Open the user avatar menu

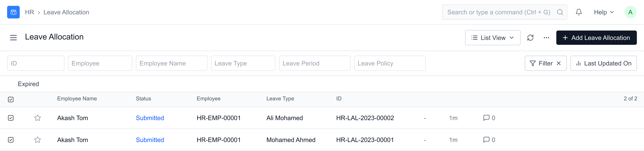tap(630, 12)
